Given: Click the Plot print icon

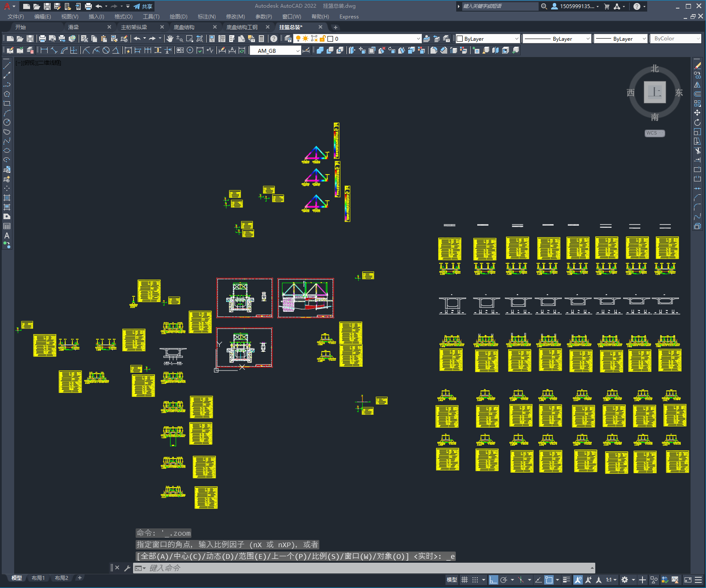Looking at the screenshot, I should 42,39.
